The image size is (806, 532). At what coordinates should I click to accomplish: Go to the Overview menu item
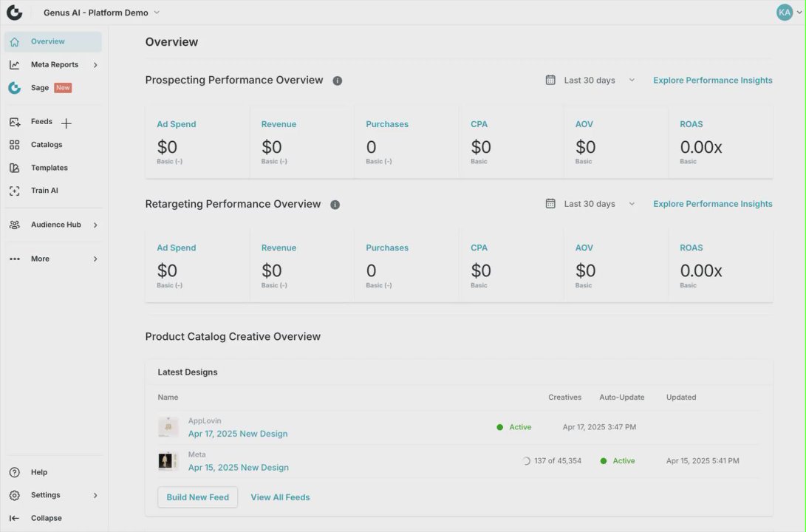point(48,42)
